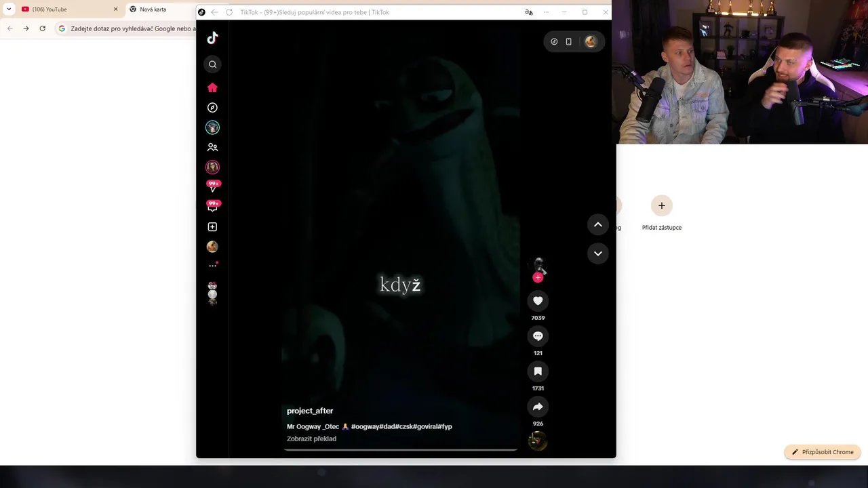Screen dimensions: 868x488
Task: Open the Friends icon in TikTok sidebar
Action: click(x=212, y=147)
